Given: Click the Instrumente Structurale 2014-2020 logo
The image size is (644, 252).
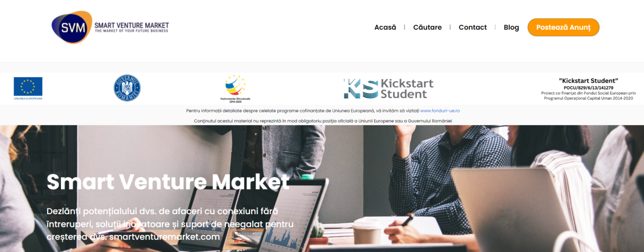Looking at the screenshot, I should [235, 89].
